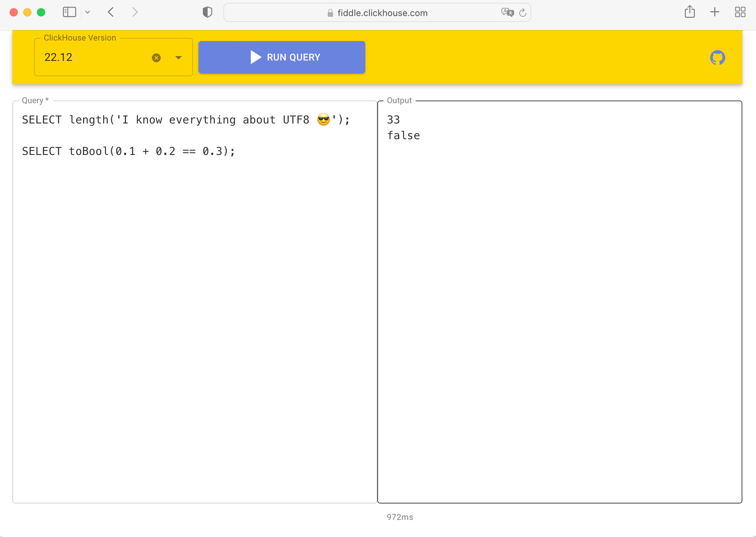Close the Safari window with red button
The image size is (756, 537).
14,12
